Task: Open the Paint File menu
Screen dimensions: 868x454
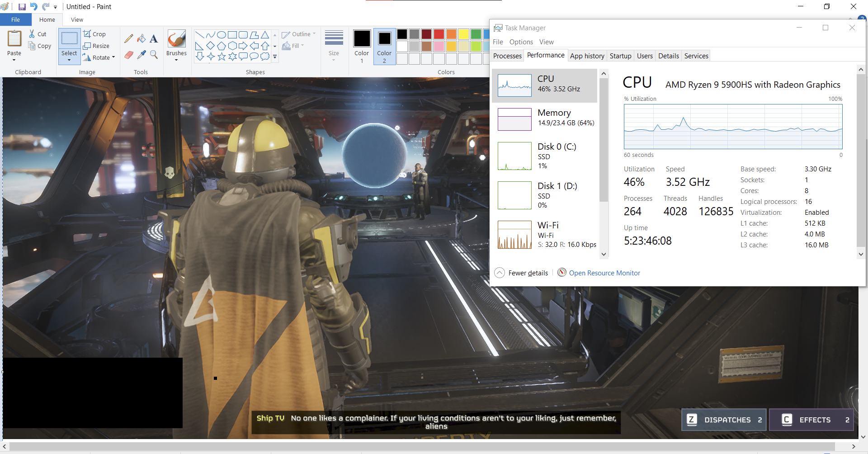Action: (15, 19)
